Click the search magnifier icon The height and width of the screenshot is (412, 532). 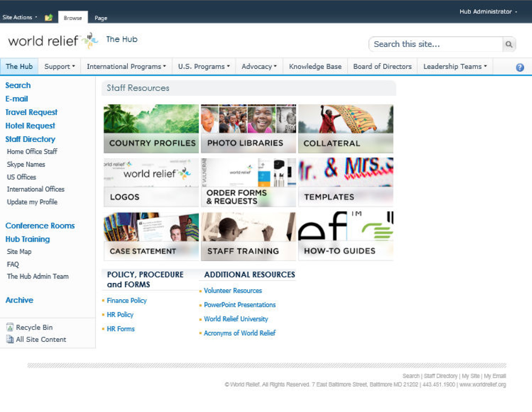(509, 44)
